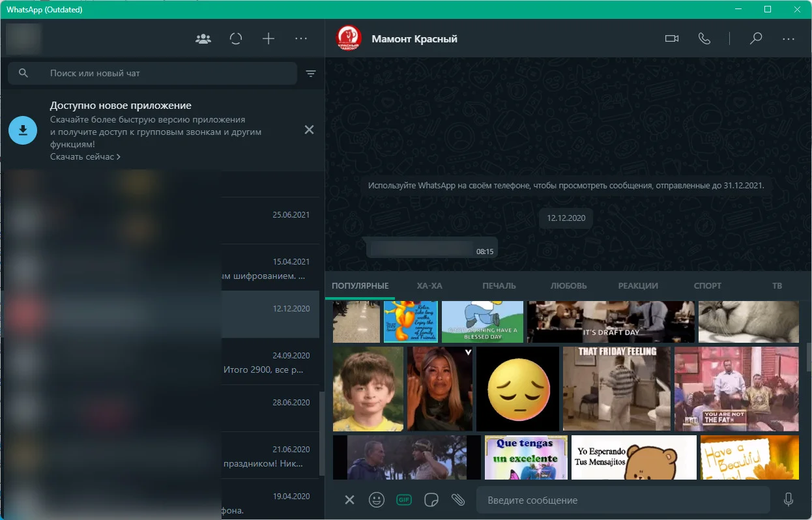Pick the You Are Not The Father GIF
The width and height of the screenshot is (812, 520).
[x=736, y=389]
